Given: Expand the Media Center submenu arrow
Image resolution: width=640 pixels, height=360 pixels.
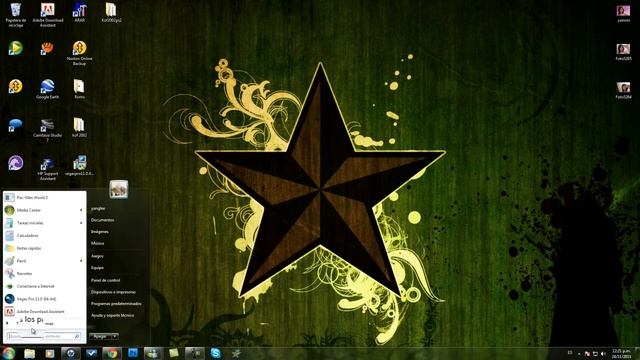Looking at the screenshot, I should [81, 210].
